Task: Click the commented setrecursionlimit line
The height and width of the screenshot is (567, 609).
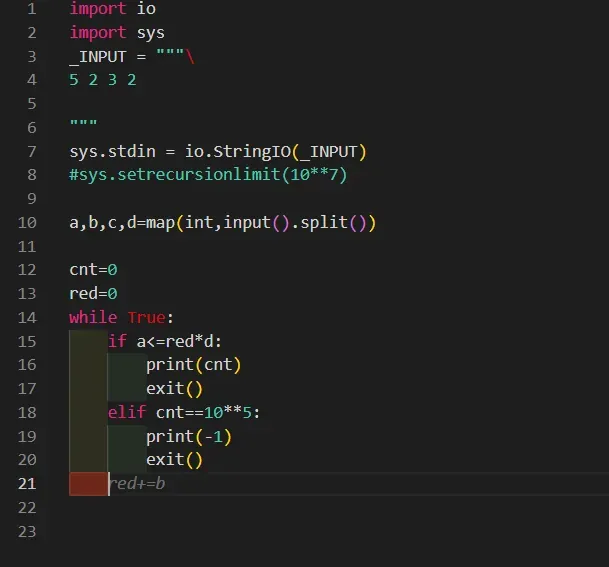Action: (208, 175)
